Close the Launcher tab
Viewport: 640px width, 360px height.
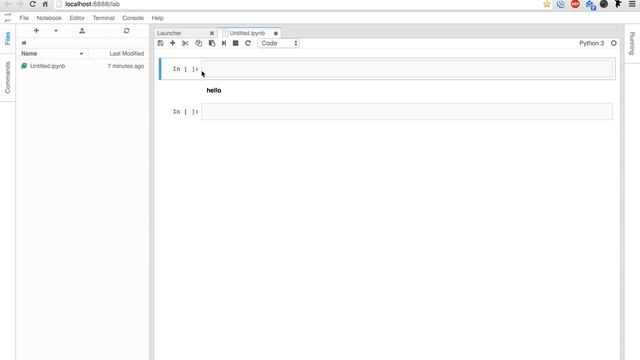(x=212, y=33)
